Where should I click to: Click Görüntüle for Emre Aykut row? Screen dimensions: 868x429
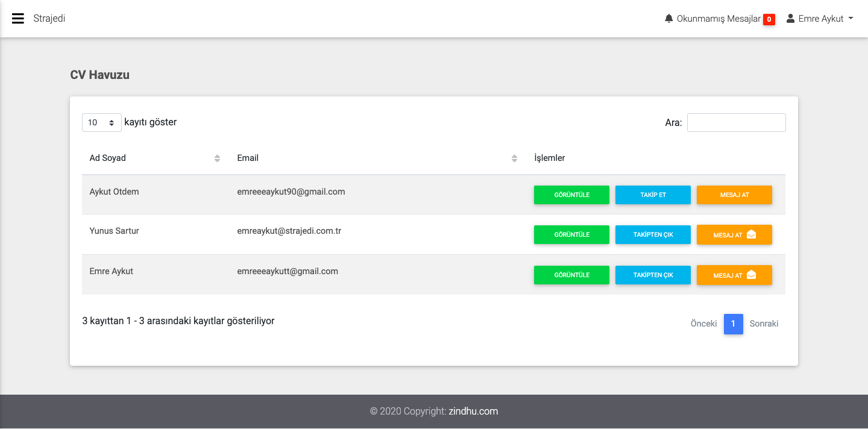(x=571, y=275)
